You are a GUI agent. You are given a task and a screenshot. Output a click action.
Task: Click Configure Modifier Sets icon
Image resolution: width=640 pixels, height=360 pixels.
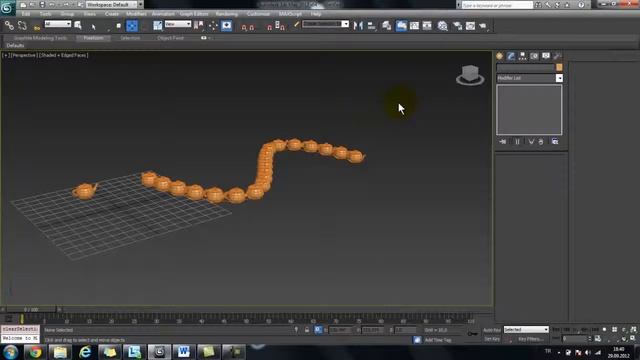coord(555,142)
